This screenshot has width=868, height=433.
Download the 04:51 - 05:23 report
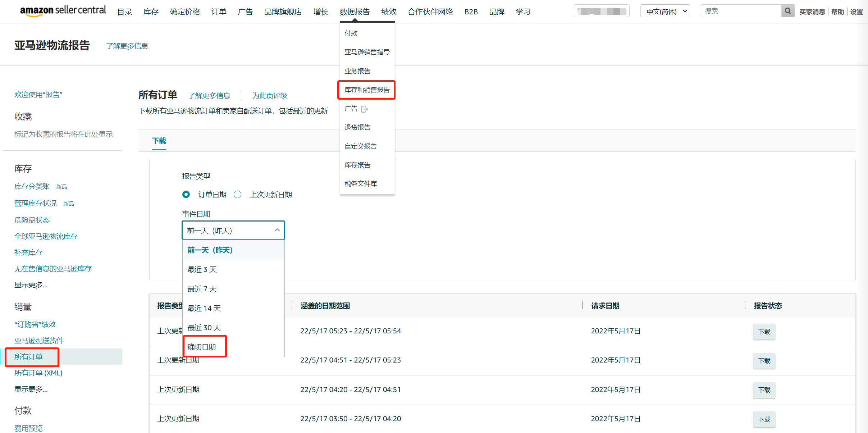tap(764, 361)
